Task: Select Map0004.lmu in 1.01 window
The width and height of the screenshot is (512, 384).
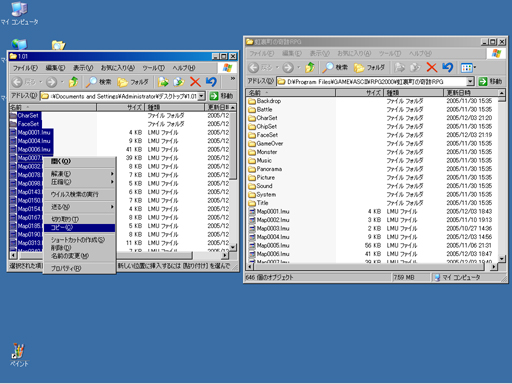Action: pos(31,141)
